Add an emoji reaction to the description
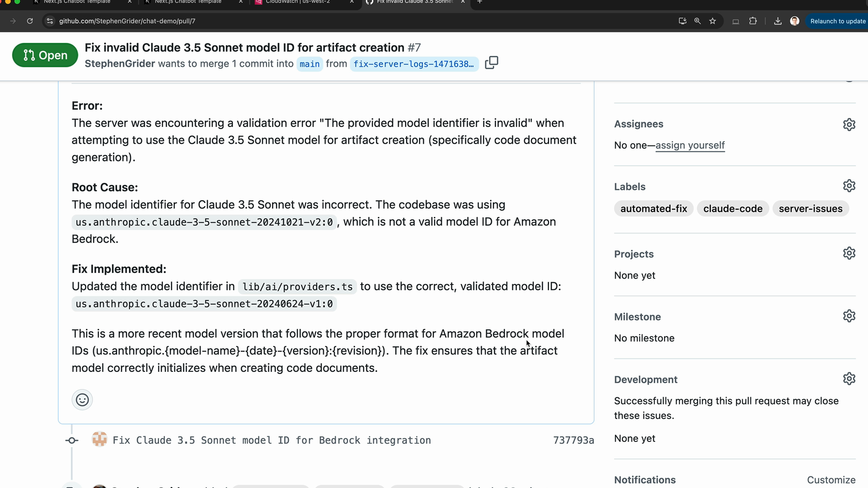Viewport: 868px width, 488px height. (x=82, y=400)
